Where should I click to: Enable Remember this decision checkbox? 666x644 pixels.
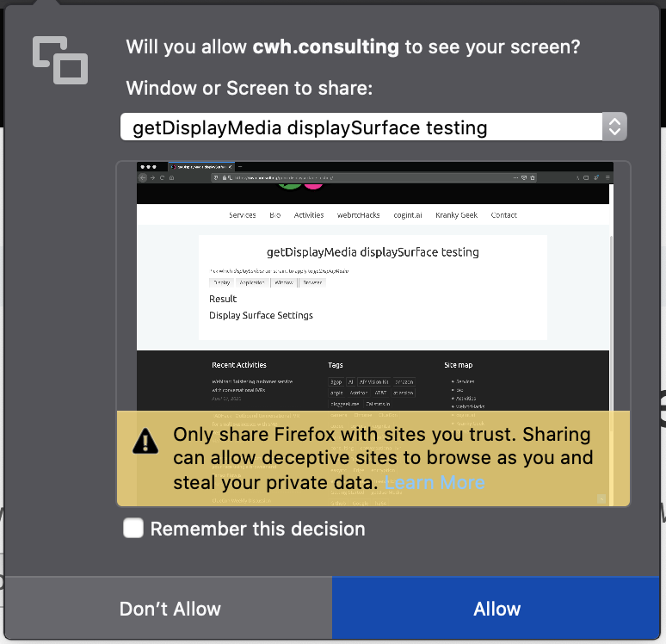click(x=133, y=528)
